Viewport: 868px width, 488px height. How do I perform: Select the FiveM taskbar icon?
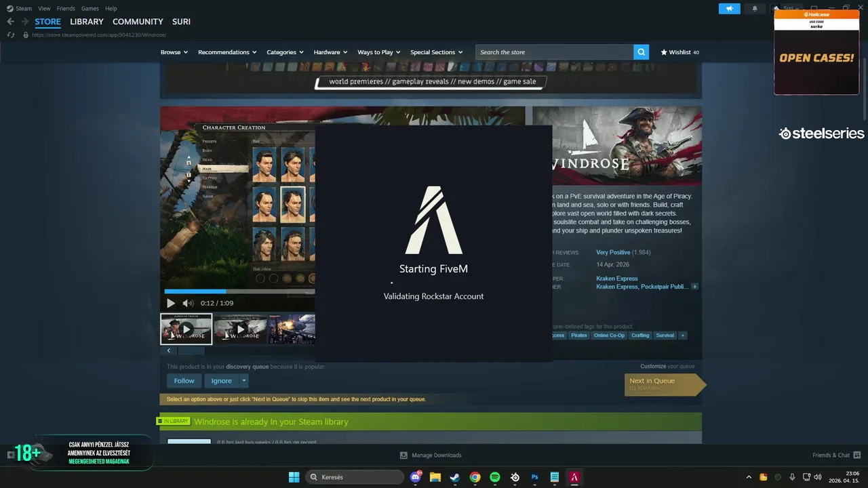point(574,477)
